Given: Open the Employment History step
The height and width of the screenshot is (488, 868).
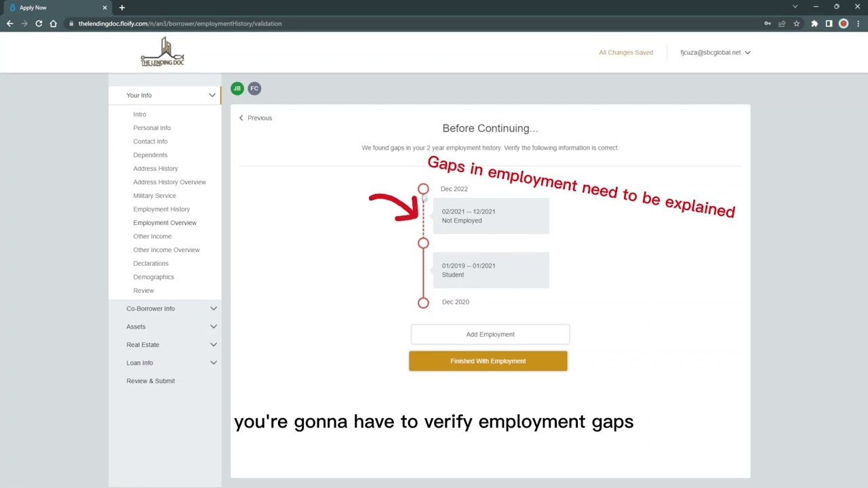Looking at the screenshot, I should point(161,209).
